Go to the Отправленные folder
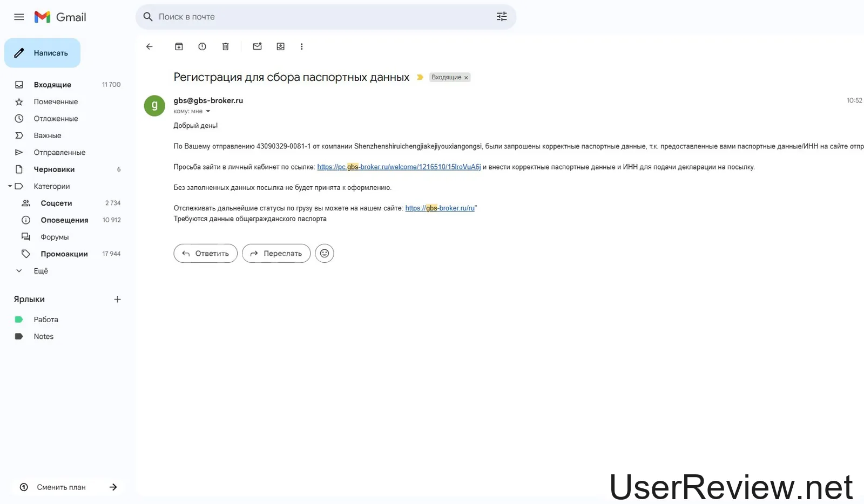The width and height of the screenshot is (864, 504). coord(59,152)
